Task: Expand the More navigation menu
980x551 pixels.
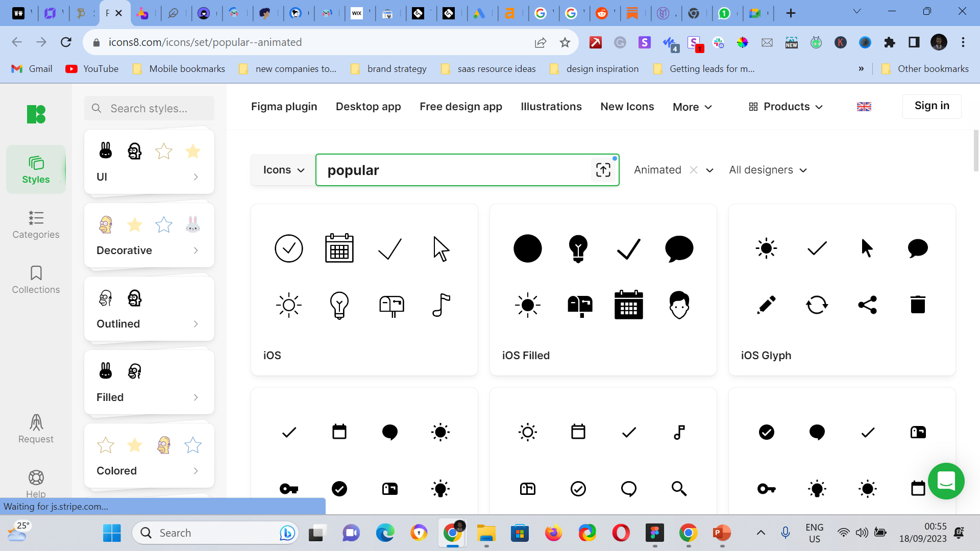Action: click(692, 107)
